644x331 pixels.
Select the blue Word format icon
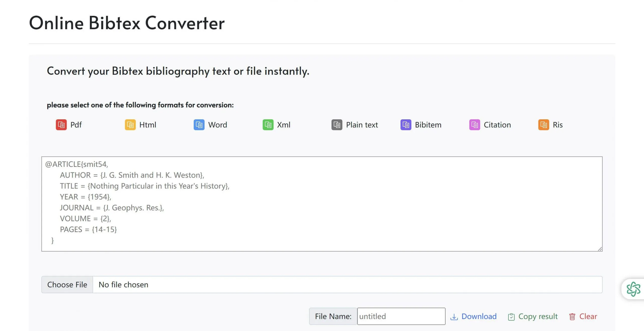(x=199, y=125)
